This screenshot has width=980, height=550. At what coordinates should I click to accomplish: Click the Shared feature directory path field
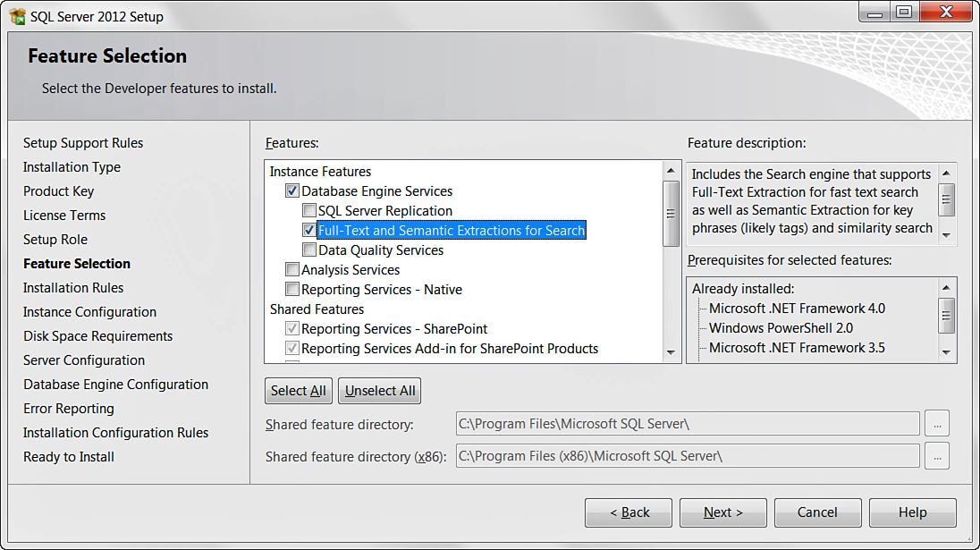click(x=687, y=424)
